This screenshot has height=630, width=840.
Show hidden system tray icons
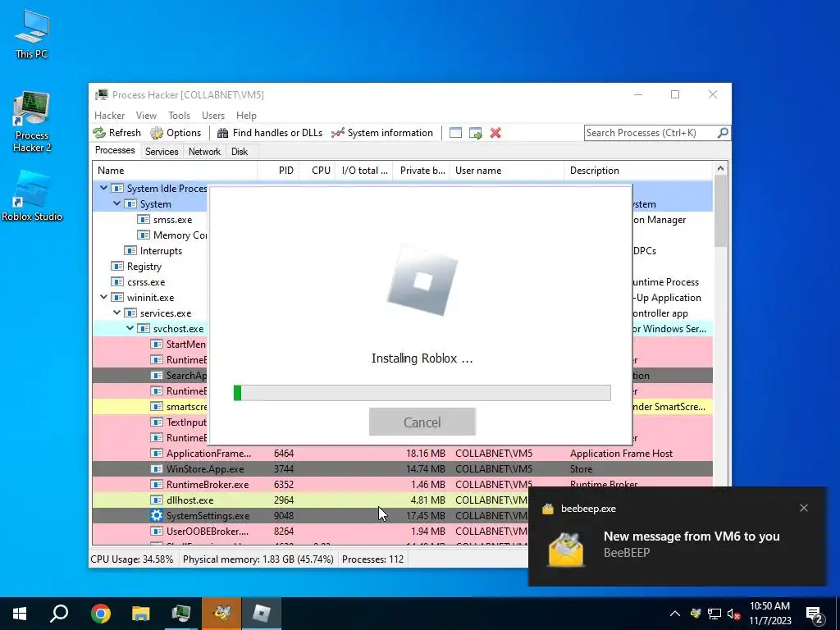[x=675, y=614]
